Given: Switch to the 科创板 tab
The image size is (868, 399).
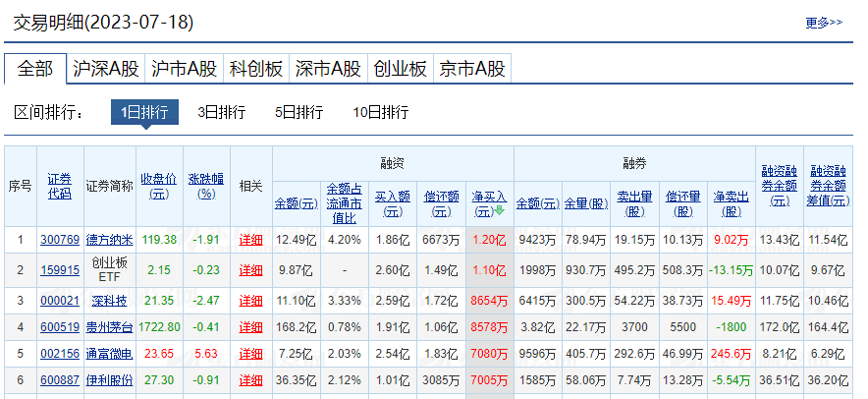Looking at the screenshot, I should tap(256, 69).
